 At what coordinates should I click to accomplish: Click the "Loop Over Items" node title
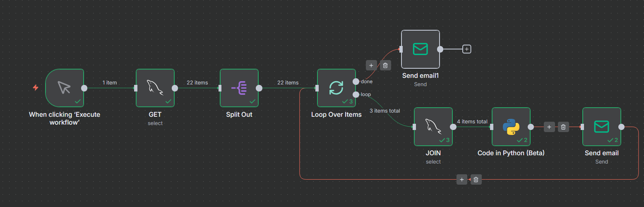(x=336, y=115)
